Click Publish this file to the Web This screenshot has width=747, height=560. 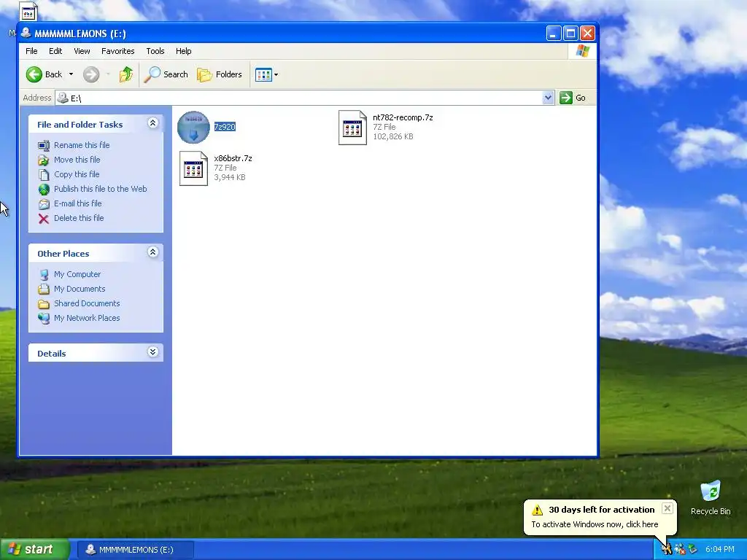(x=101, y=189)
